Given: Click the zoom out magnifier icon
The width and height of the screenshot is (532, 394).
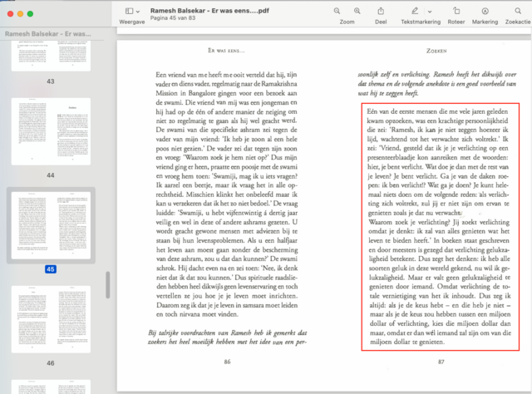Looking at the screenshot, I should 337,11.
